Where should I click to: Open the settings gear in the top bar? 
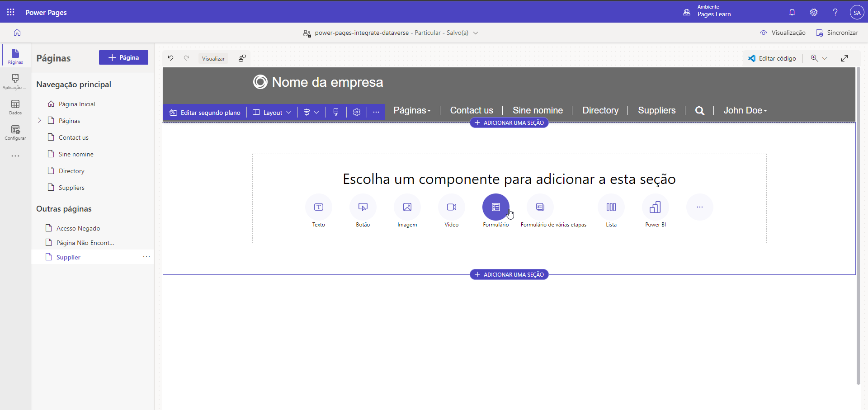[x=814, y=12]
